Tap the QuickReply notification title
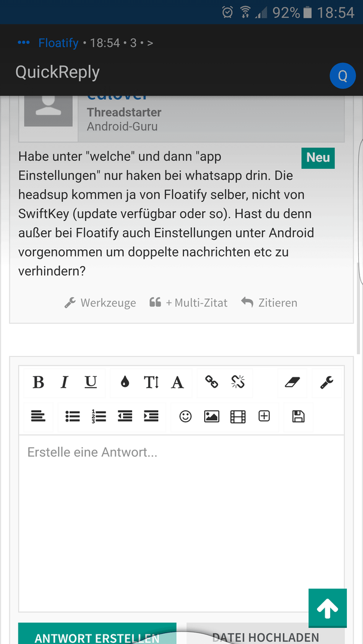The height and width of the screenshot is (644, 363). click(x=57, y=72)
